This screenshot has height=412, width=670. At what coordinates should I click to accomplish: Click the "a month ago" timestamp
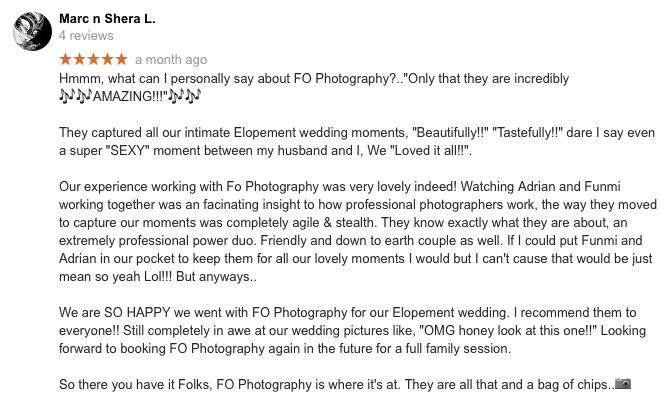(x=171, y=60)
